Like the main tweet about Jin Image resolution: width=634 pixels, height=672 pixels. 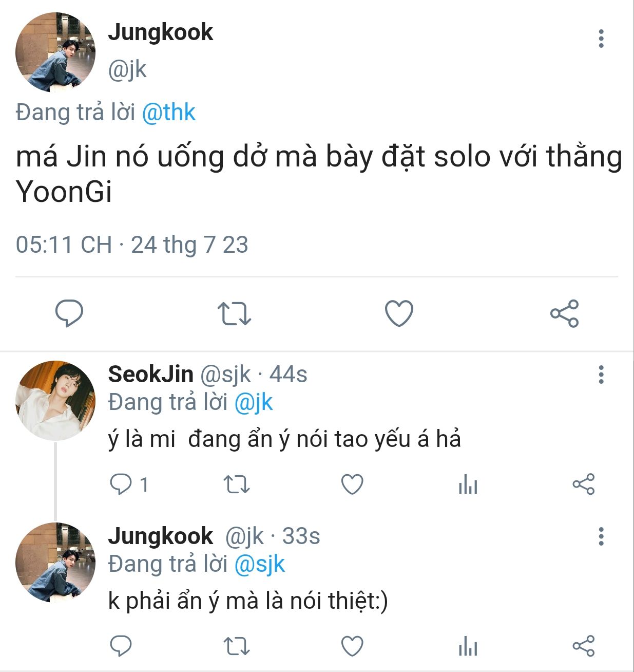click(x=399, y=313)
